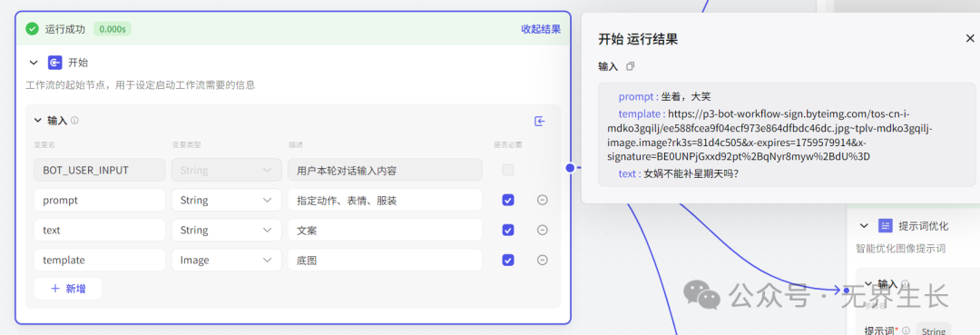Click the 运行成功 status text
This screenshot has height=335, width=980.
point(65,29)
